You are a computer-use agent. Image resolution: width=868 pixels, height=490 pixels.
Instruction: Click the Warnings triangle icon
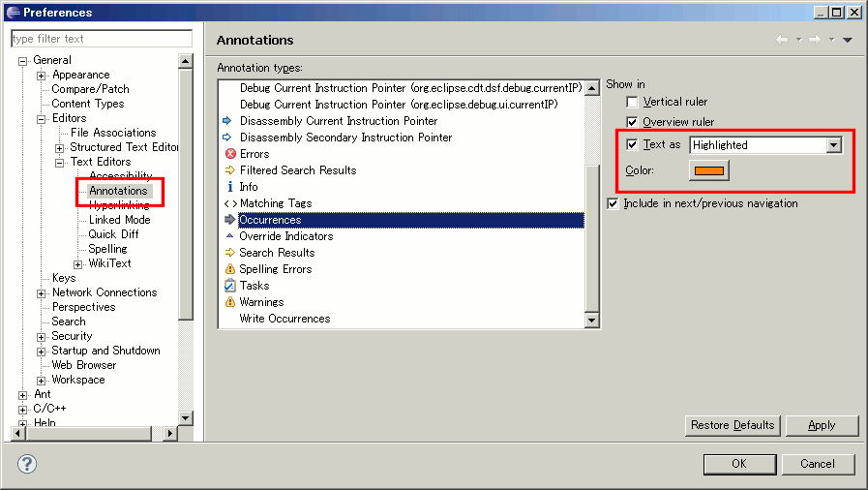pos(229,302)
